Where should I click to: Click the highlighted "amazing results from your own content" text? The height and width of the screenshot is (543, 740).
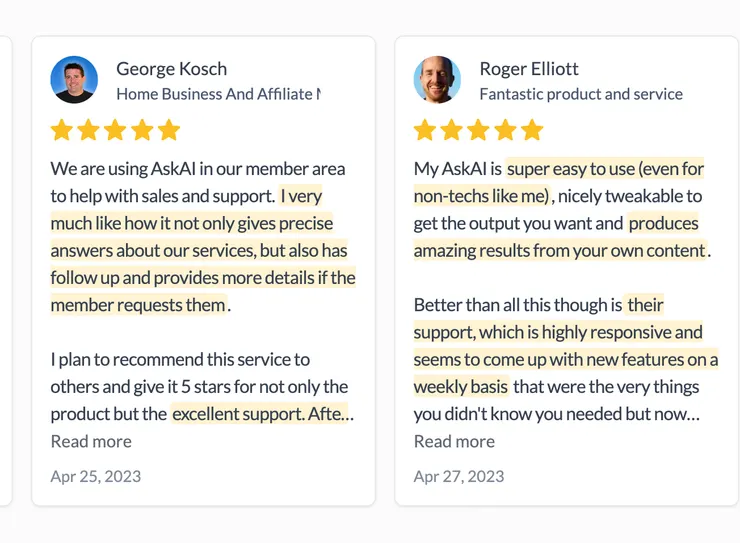pos(560,251)
